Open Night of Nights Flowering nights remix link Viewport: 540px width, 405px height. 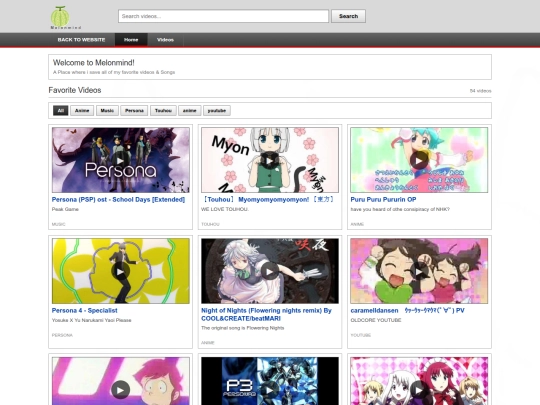pos(266,314)
